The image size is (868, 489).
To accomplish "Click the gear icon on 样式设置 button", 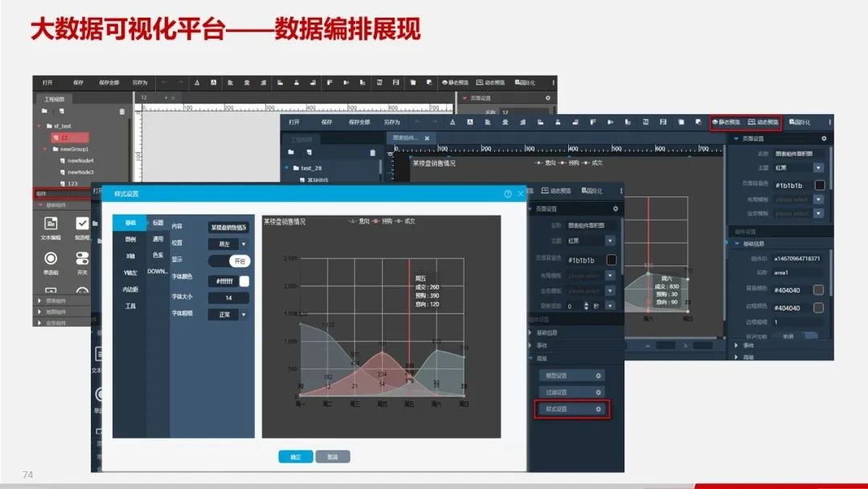I will click(x=599, y=409).
